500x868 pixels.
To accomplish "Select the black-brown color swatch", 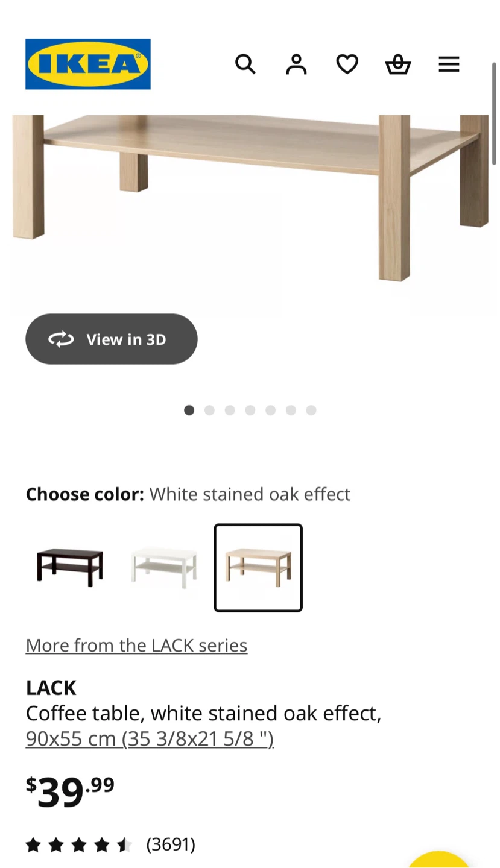I will [70, 568].
